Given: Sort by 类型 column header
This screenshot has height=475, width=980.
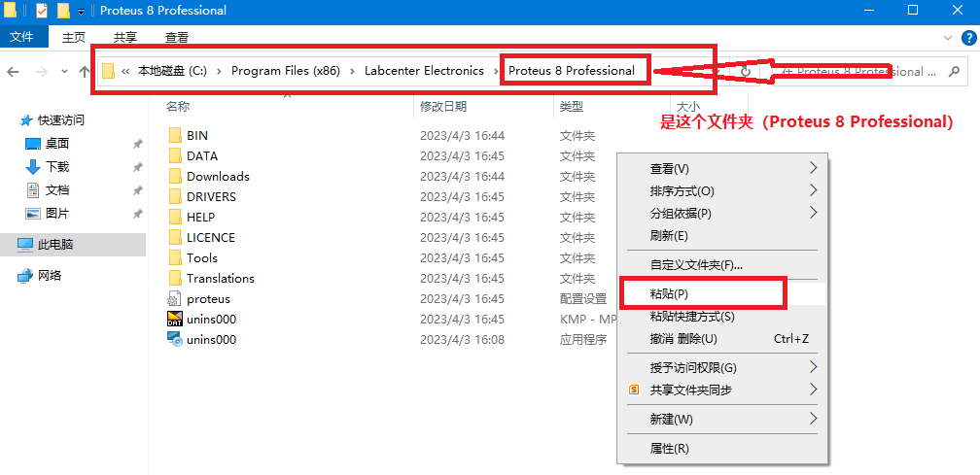Looking at the screenshot, I should 572,107.
